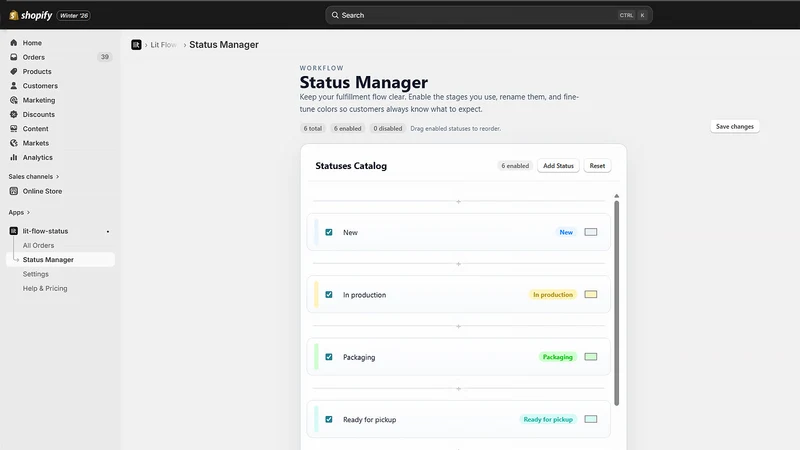
Task: Open color swatch for Ready for pickup
Action: click(x=590, y=419)
